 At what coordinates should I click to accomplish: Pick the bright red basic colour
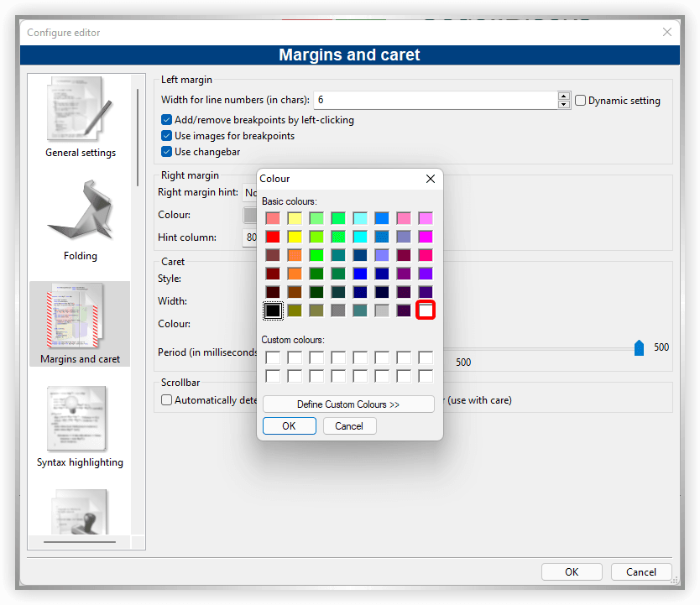click(273, 236)
